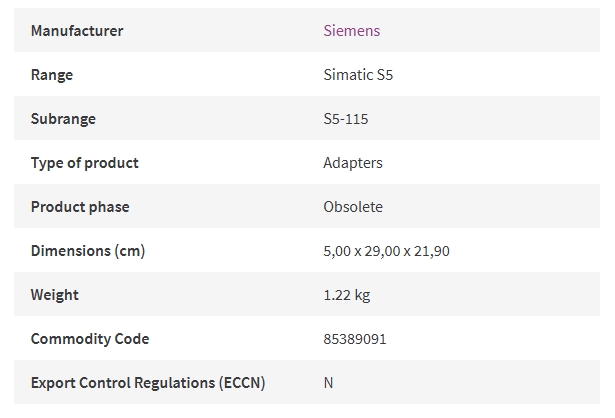The height and width of the screenshot is (418, 615).
Task: Click the Weight table row background
Action: [x=307, y=294]
